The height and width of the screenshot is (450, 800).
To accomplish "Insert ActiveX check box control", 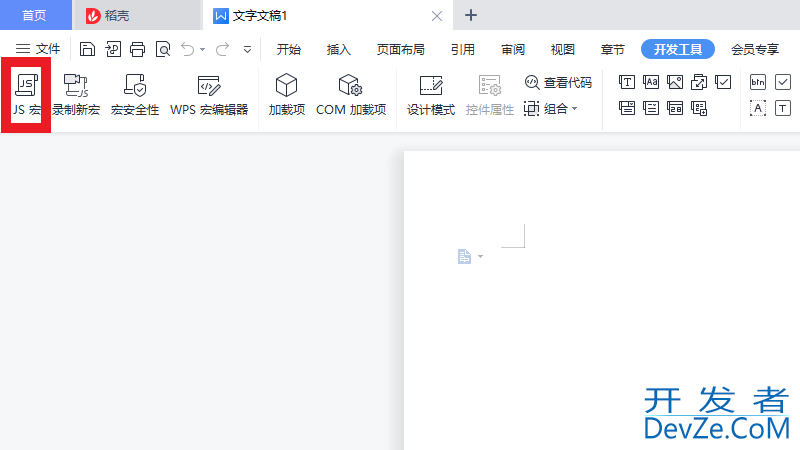I will (x=783, y=82).
